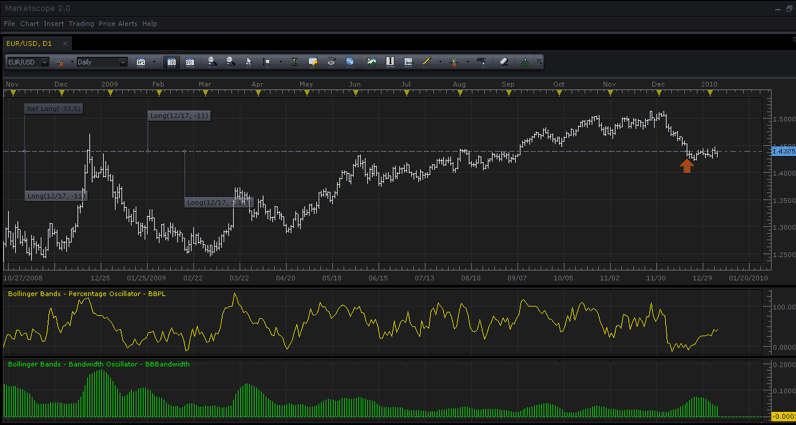
Task: Click the chart snapshot icon before the pencil
Action: (x=408, y=62)
